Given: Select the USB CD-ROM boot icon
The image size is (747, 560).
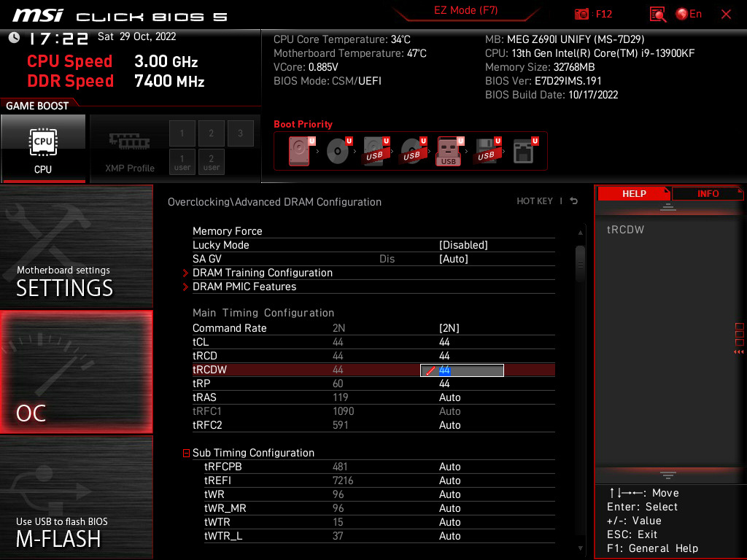Looking at the screenshot, I should pos(413,151).
